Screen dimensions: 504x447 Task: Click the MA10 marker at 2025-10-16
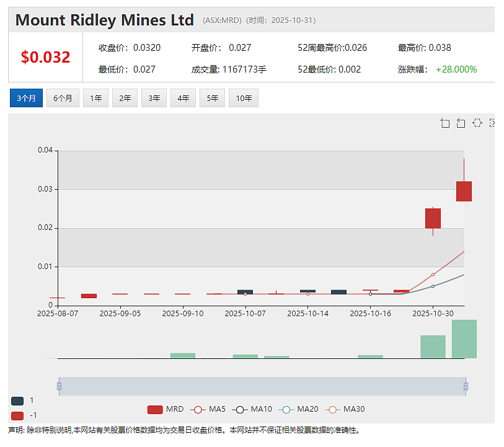[x=370, y=294]
